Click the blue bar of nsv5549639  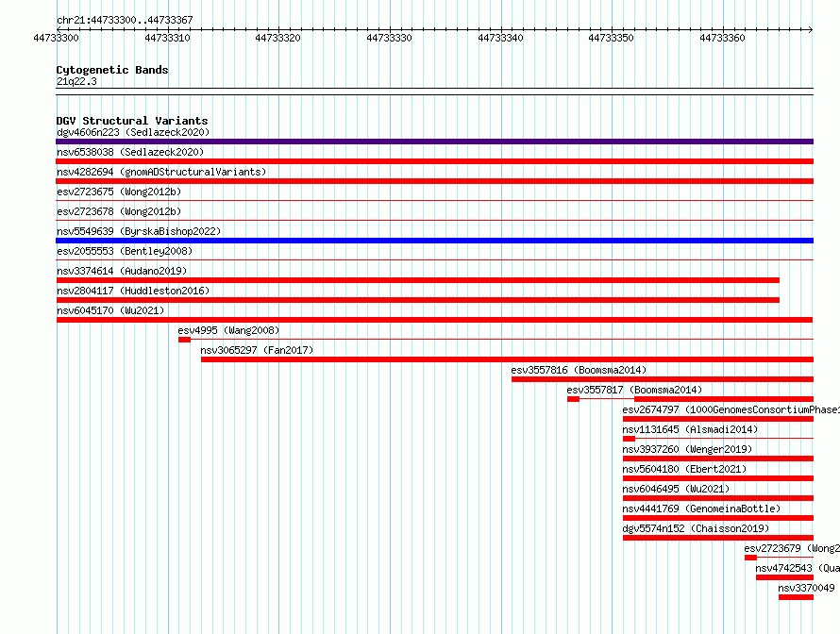pyautogui.click(x=434, y=241)
